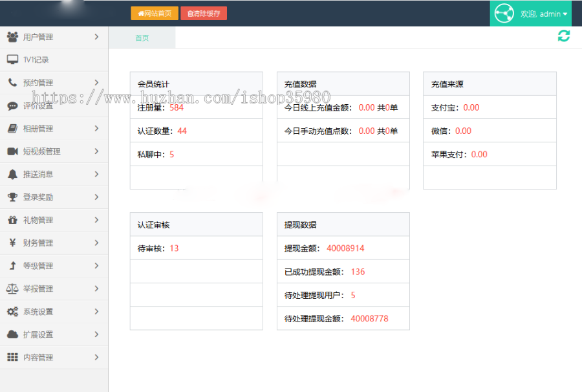Click the 系统设置 gears icon
This screenshot has height=392, width=582.
(x=13, y=311)
